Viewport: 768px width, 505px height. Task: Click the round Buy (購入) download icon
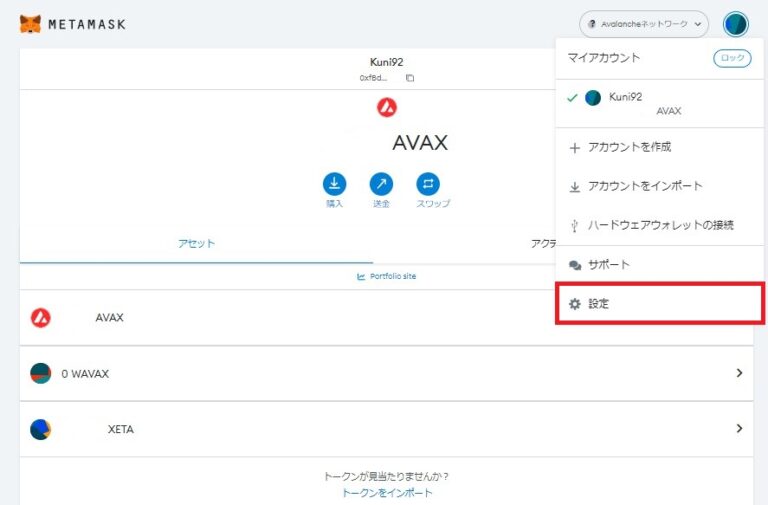[x=334, y=184]
